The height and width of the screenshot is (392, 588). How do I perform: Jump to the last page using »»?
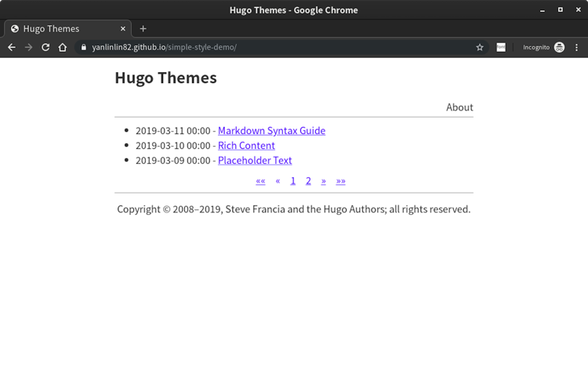click(x=340, y=181)
